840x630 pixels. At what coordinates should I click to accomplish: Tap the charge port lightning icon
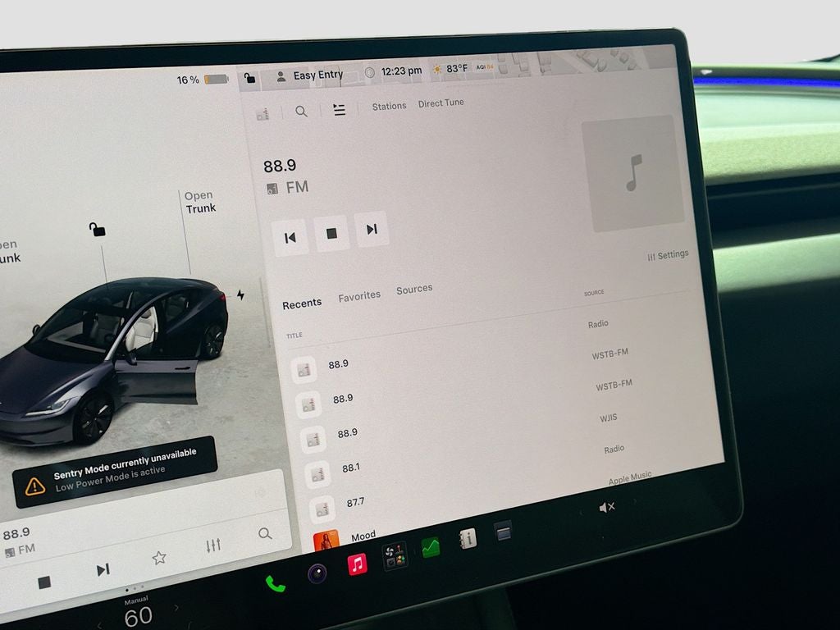point(240,294)
